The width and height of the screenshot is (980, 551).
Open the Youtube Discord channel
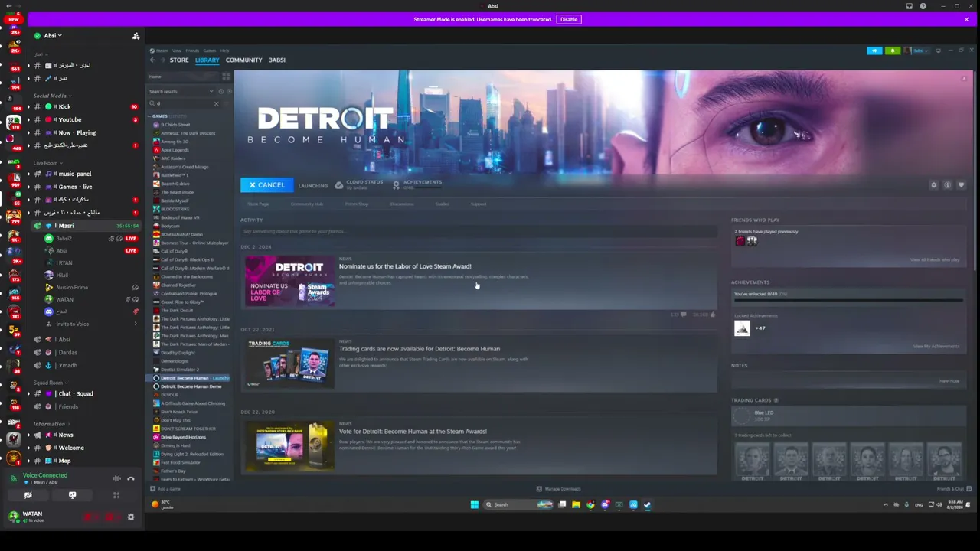[x=70, y=119]
